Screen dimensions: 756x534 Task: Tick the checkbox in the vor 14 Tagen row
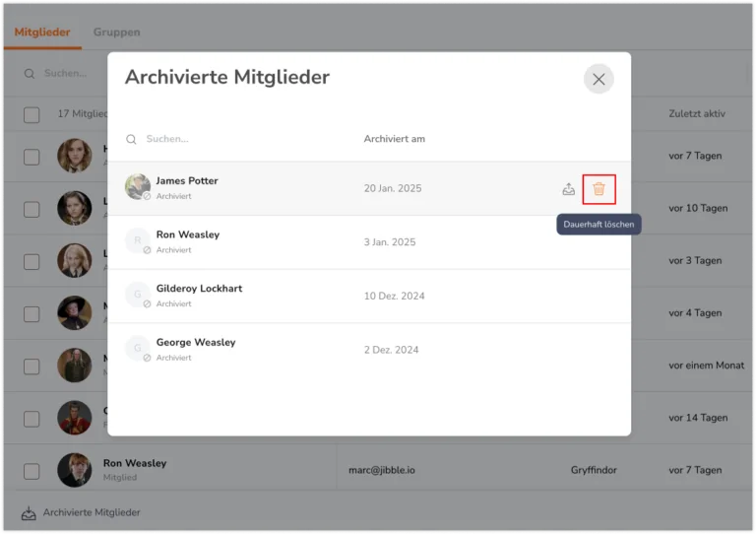click(31, 419)
